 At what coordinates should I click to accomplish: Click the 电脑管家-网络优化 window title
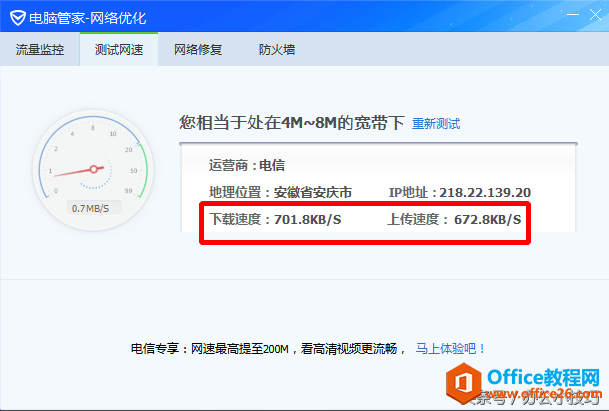[x=88, y=18]
